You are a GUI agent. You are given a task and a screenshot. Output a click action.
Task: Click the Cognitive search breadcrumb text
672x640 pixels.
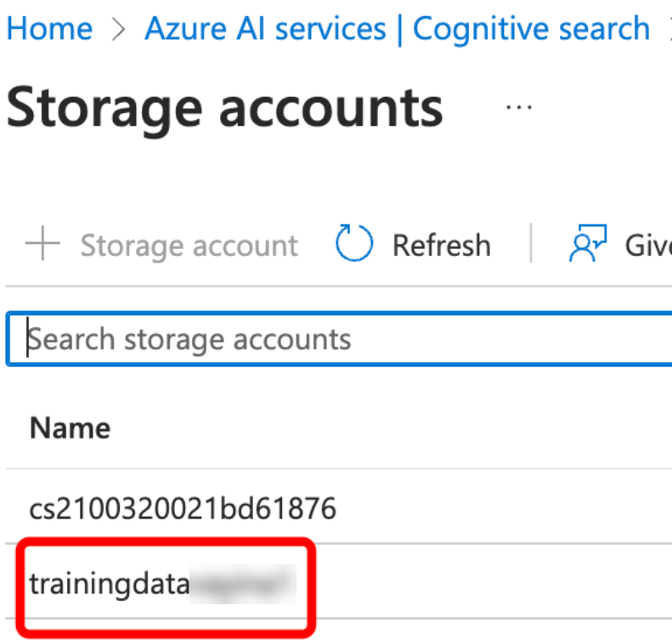pyautogui.click(x=531, y=29)
